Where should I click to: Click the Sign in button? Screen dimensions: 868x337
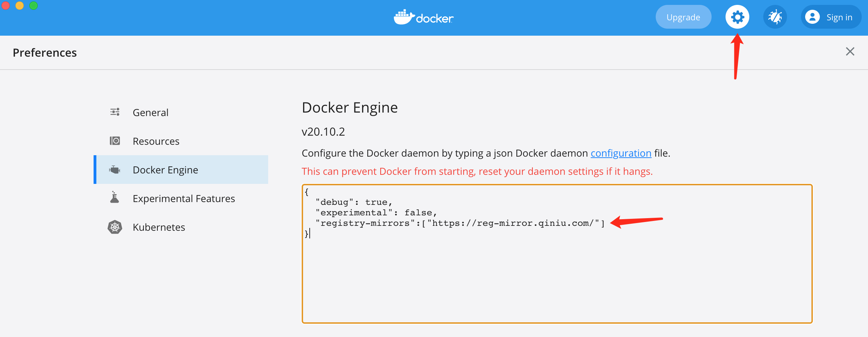coord(831,17)
